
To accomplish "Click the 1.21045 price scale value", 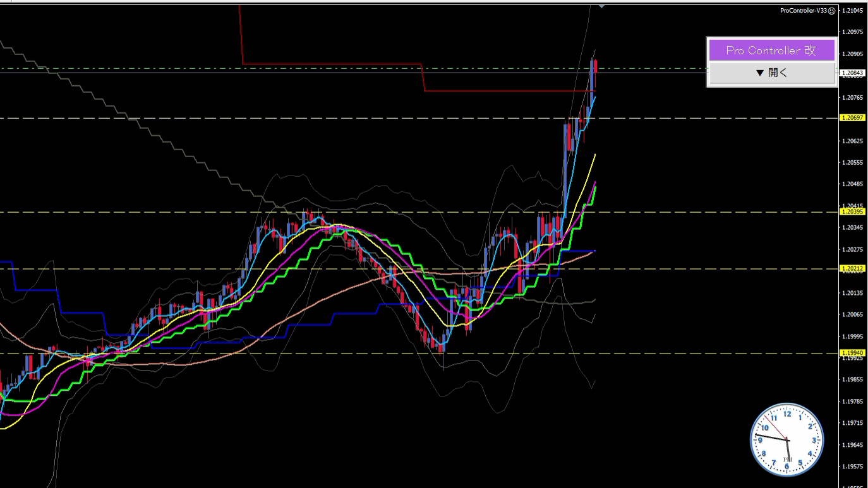I will click(853, 11).
